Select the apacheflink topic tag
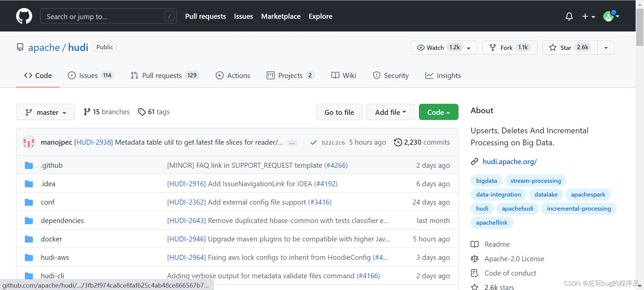 coord(492,223)
